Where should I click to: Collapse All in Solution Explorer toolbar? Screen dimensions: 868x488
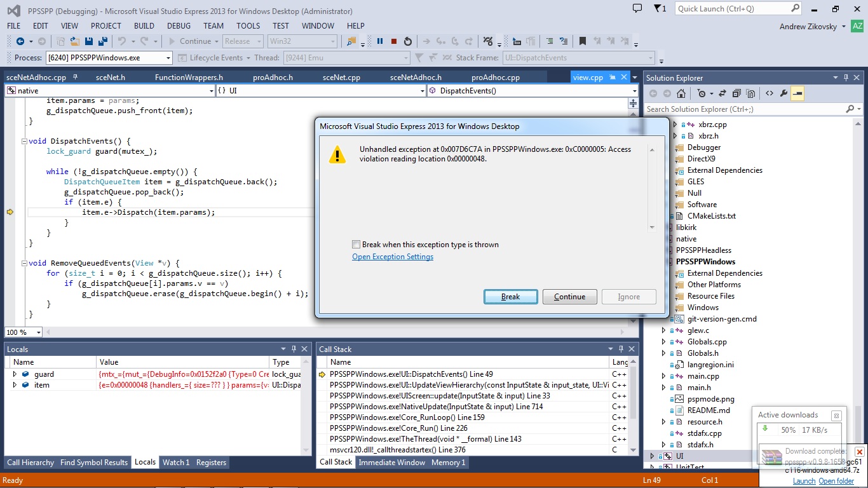click(738, 93)
